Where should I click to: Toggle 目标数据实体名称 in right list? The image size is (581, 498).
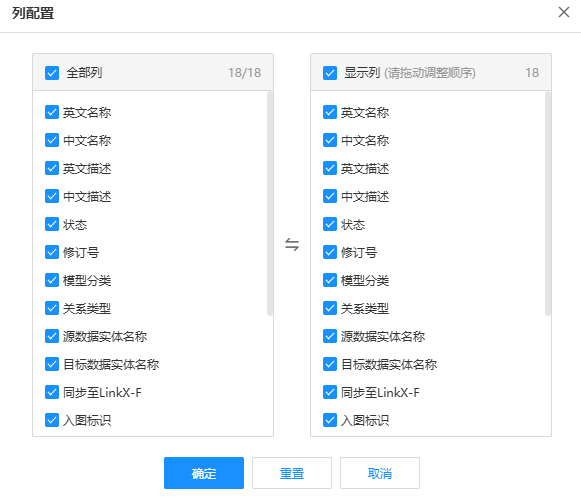tap(330, 364)
